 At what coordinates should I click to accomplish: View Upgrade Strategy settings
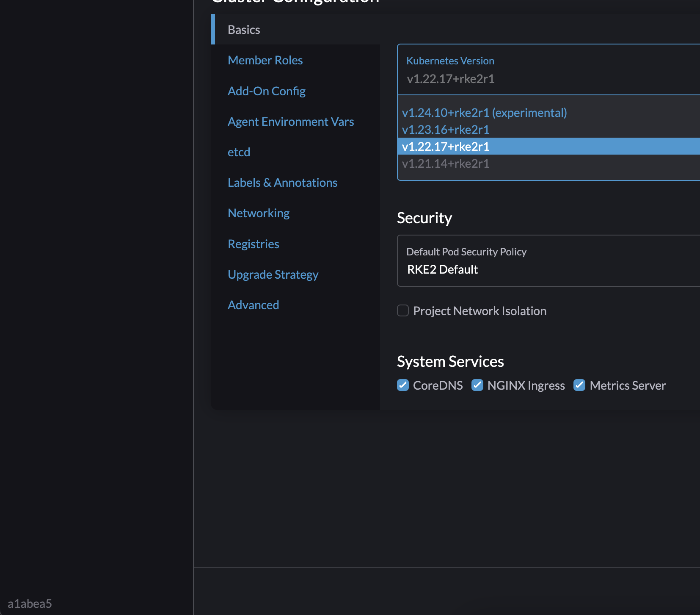[x=273, y=274]
